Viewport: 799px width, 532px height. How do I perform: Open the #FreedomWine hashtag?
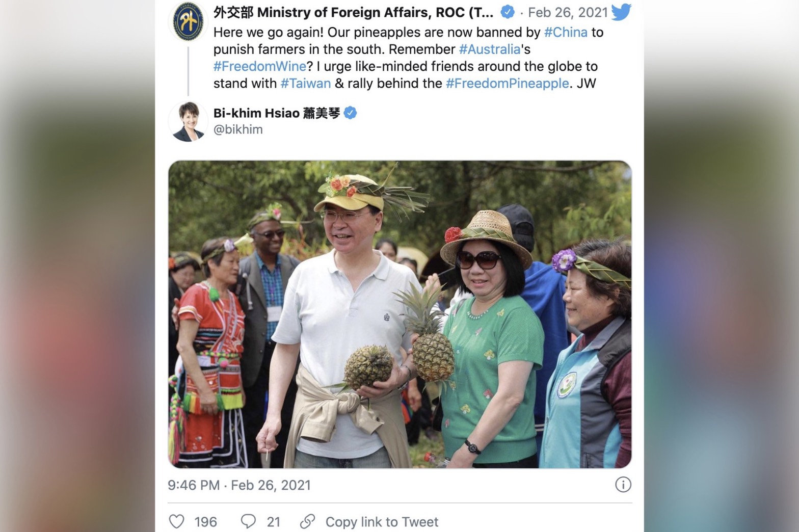260,66
